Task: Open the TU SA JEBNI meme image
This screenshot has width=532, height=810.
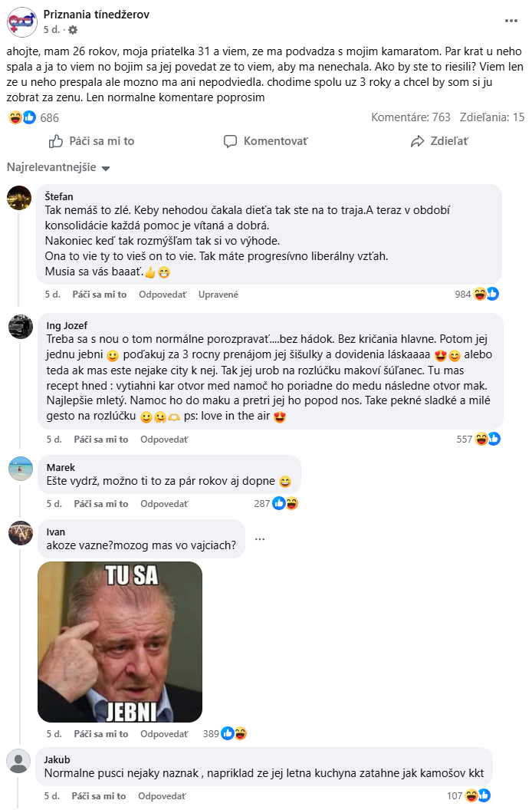Action: pyautogui.click(x=120, y=642)
